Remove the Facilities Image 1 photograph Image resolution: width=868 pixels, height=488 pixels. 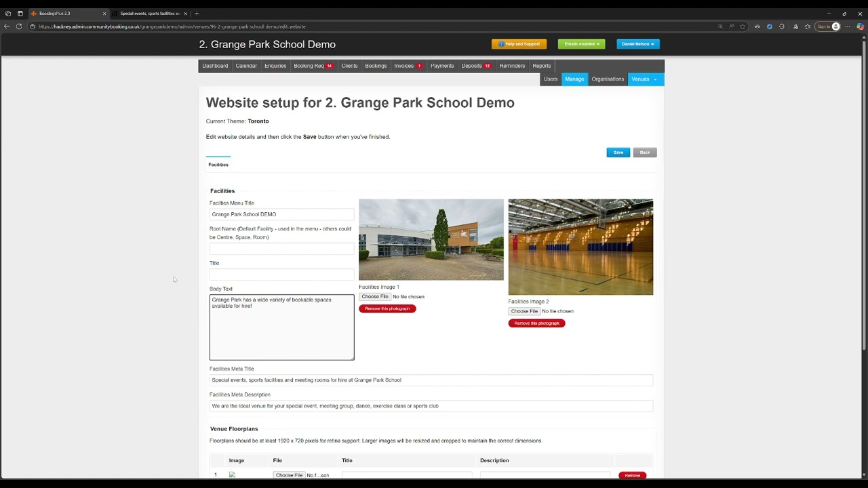pyautogui.click(x=387, y=308)
